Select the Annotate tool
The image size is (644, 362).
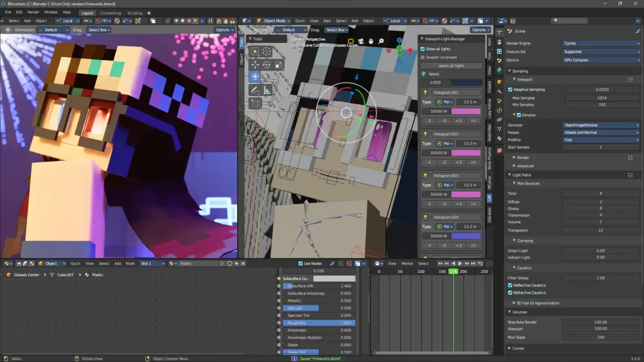click(254, 90)
